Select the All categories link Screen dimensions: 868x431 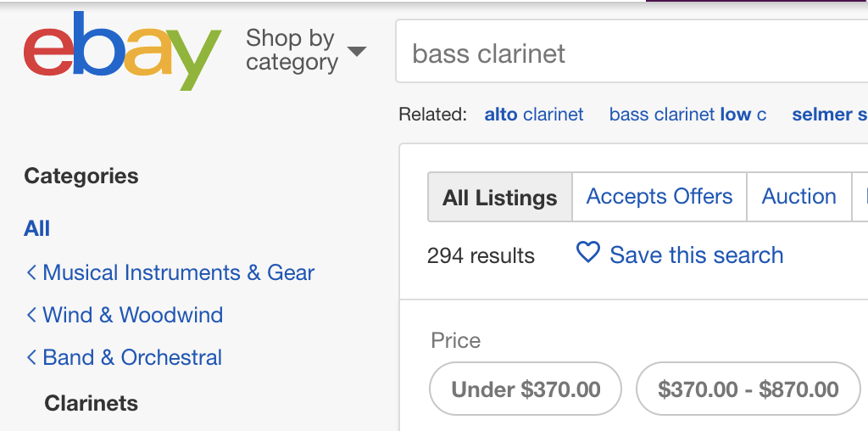[x=37, y=228]
